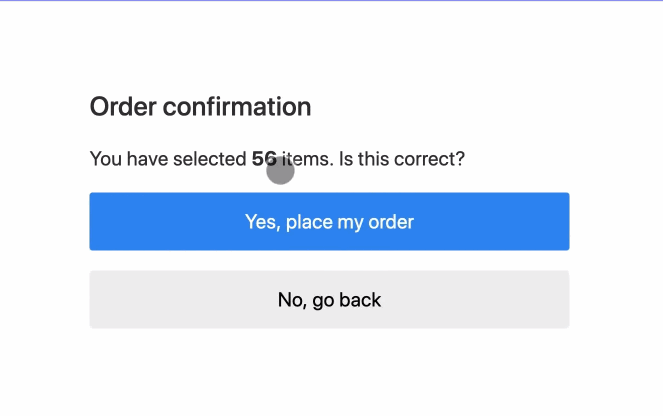
Task: Reject the item count and go back
Action: (x=329, y=299)
